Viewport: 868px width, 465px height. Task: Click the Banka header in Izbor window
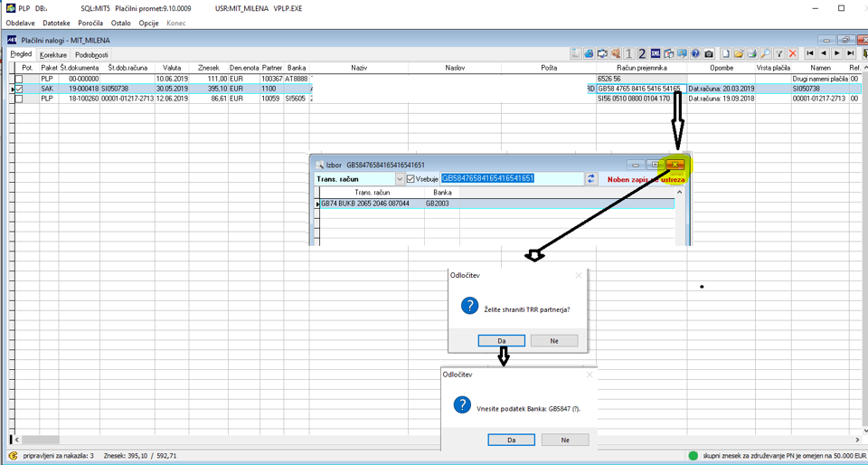442,193
